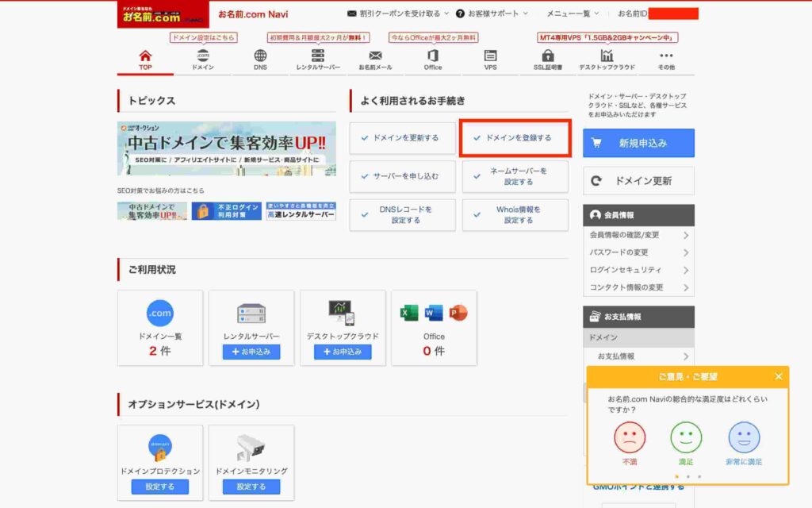Click 設定する under ドメインプロテクション
This screenshot has height=508, width=812.
[x=160, y=487]
